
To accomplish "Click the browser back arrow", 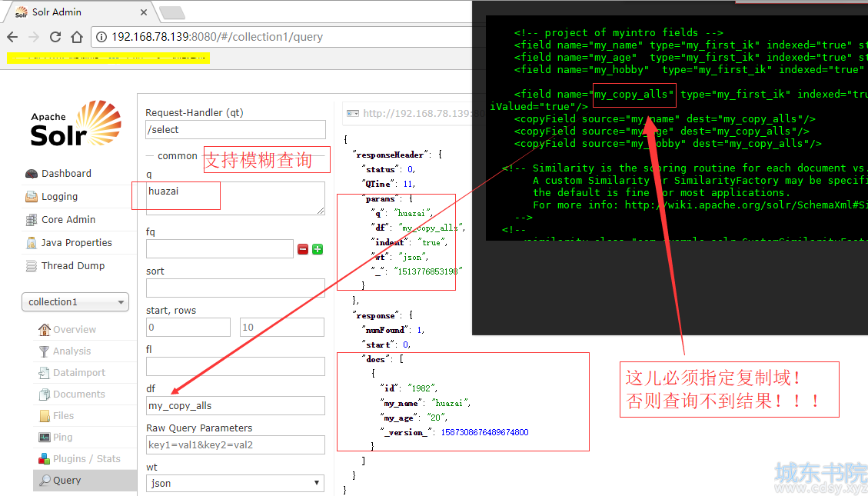I will (x=12, y=37).
